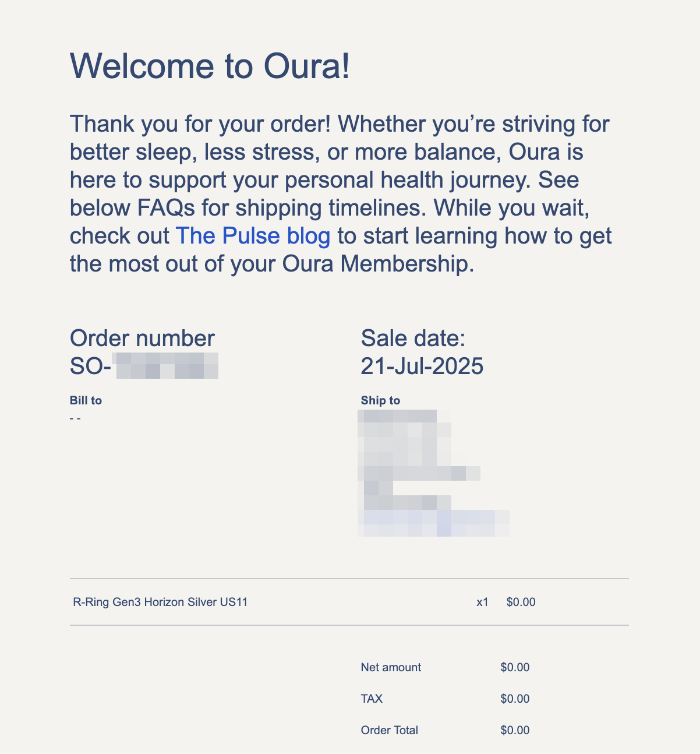Click the blurred shipping address block
The width and height of the screenshot is (700, 754).
point(434,473)
